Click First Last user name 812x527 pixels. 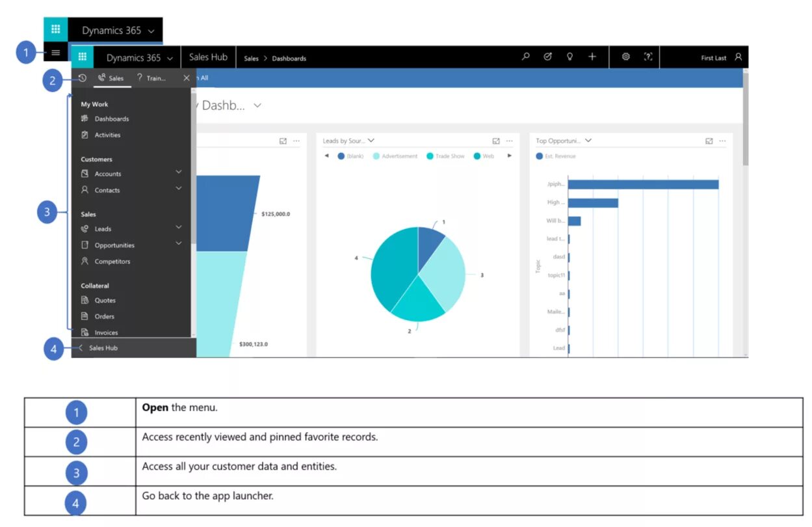pos(714,58)
